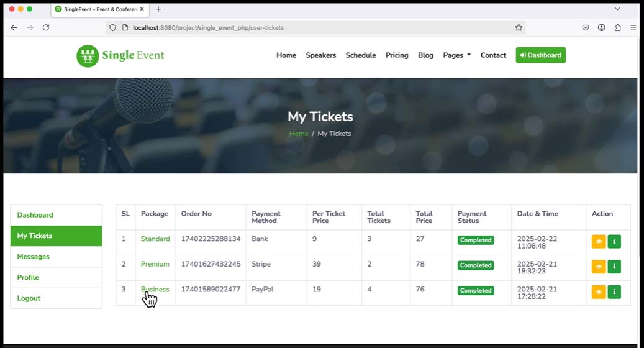Open the info icon for the Premium order

(x=614, y=267)
